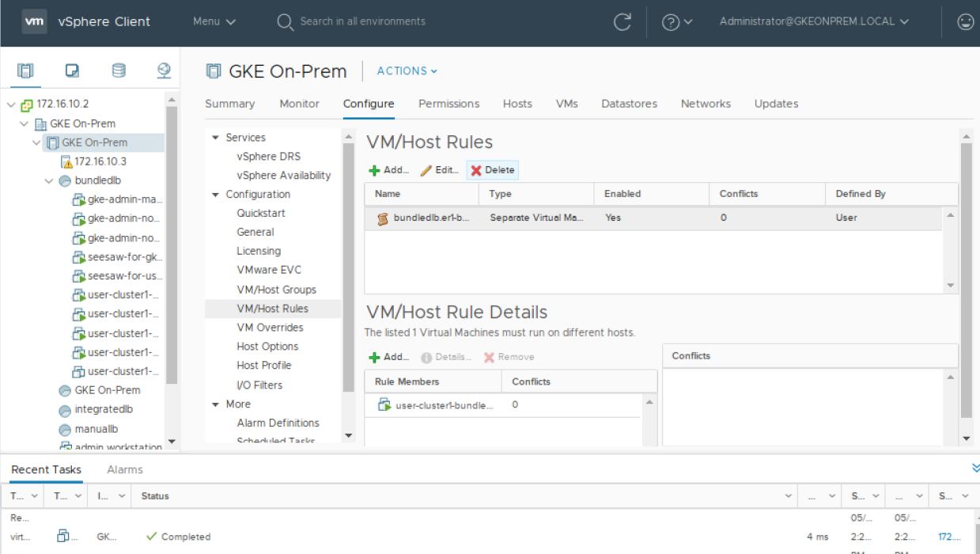
Task: Open the Alarms tab
Action: [125, 469]
